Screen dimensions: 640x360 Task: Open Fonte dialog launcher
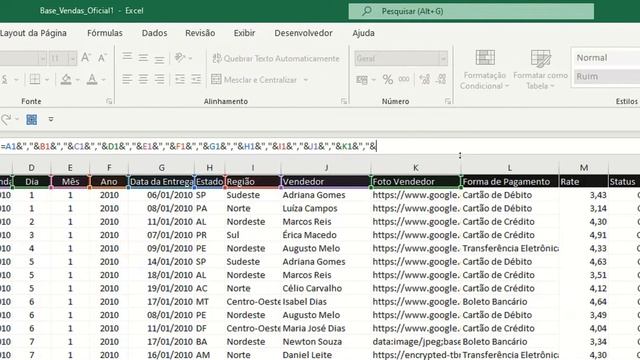109,101
